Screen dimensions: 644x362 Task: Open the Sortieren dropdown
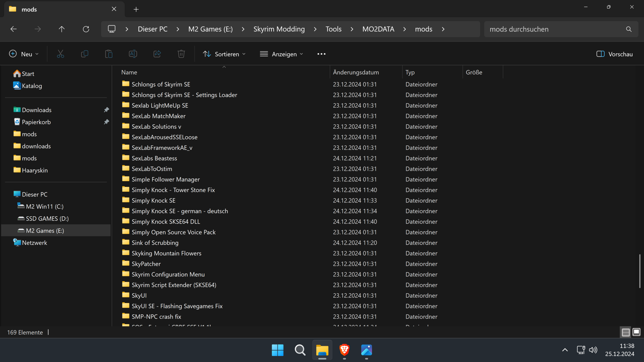[224, 54]
